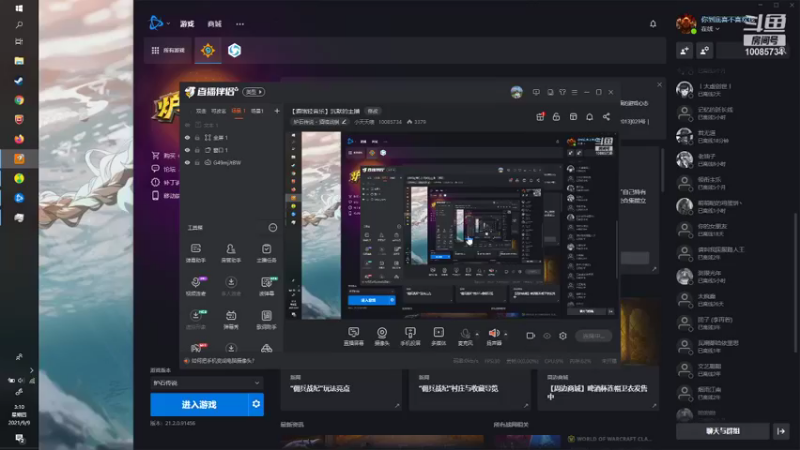Switch to the last scene tab

(x=257, y=111)
